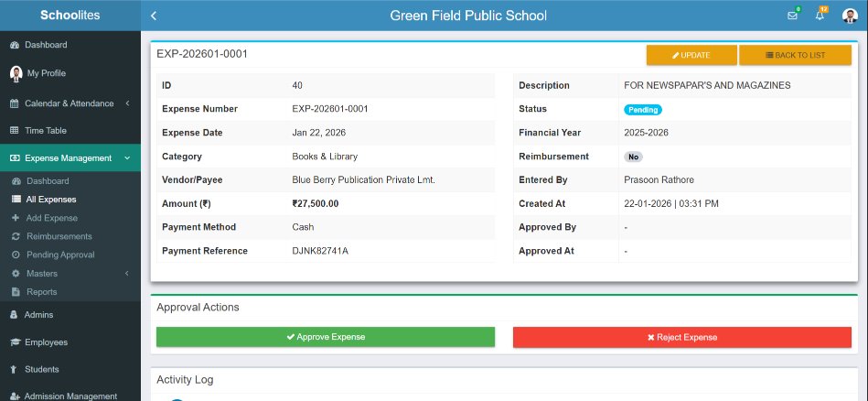Click the back chevron in the header

click(x=154, y=16)
